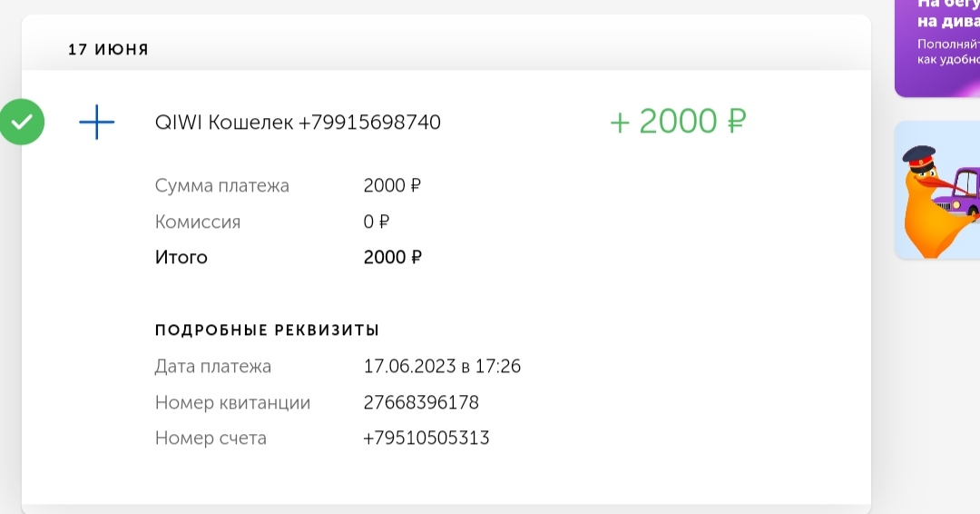Click the Комиссия label
The height and width of the screenshot is (514, 980).
[198, 222]
